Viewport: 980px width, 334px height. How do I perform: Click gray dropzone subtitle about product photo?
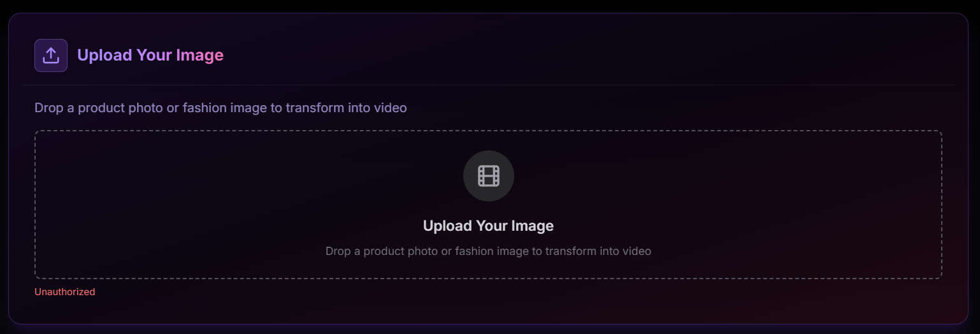[x=488, y=251]
